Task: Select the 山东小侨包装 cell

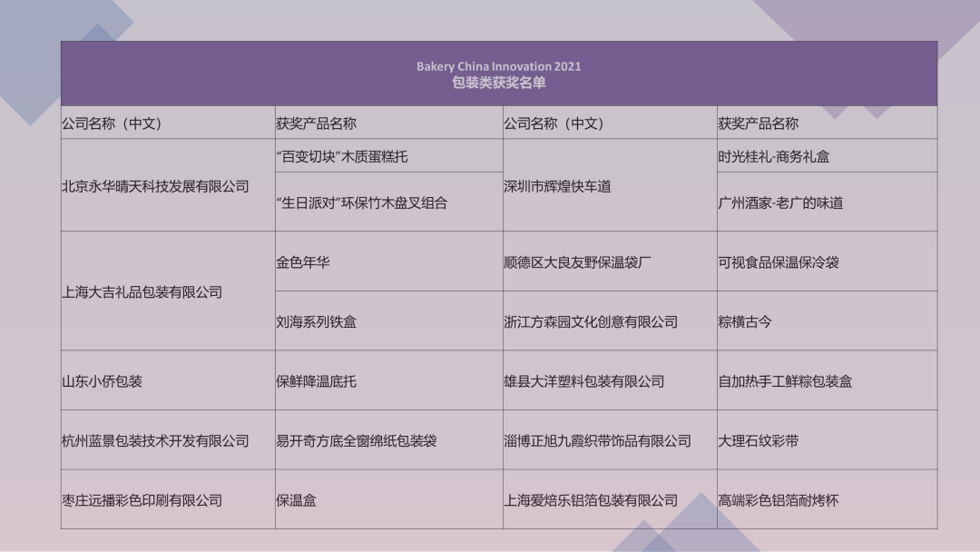Action: [168, 380]
